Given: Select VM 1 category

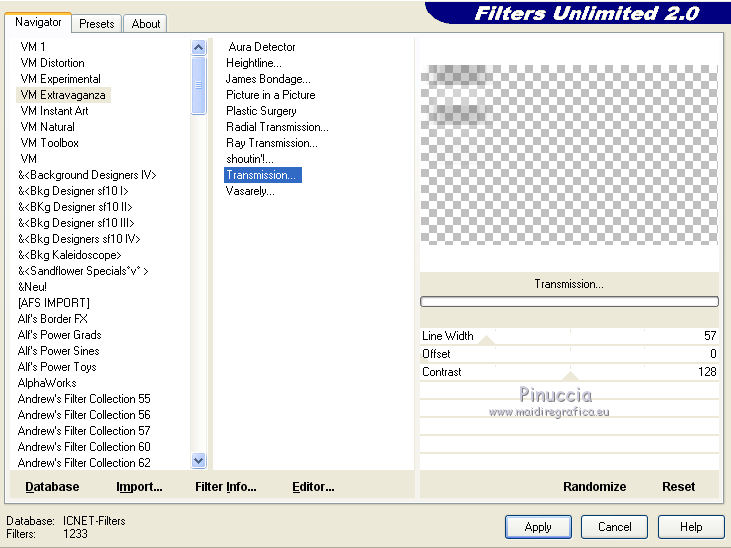Looking at the screenshot, I should click(33, 47).
